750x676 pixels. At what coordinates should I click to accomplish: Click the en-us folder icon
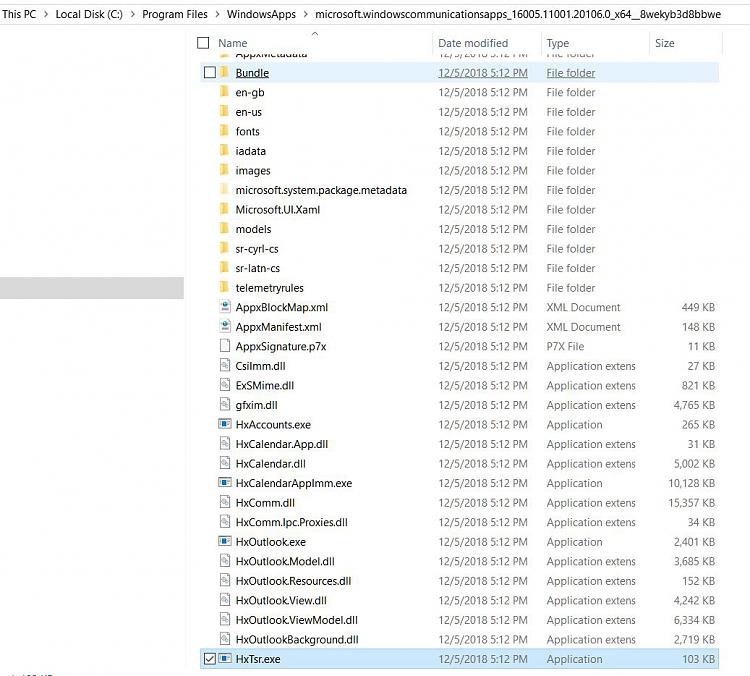224,112
